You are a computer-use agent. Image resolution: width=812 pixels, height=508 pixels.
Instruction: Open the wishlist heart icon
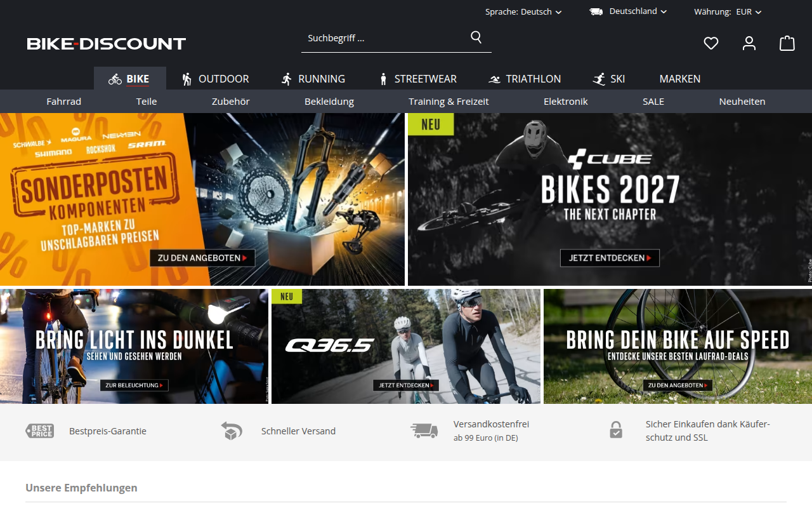[711, 43]
